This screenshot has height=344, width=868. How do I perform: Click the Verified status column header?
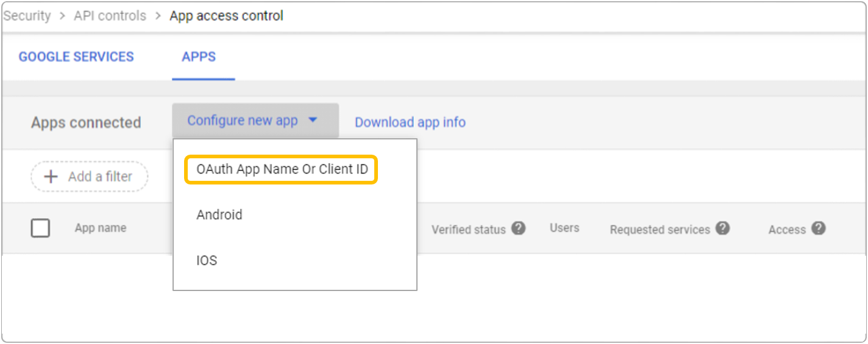coord(468,230)
